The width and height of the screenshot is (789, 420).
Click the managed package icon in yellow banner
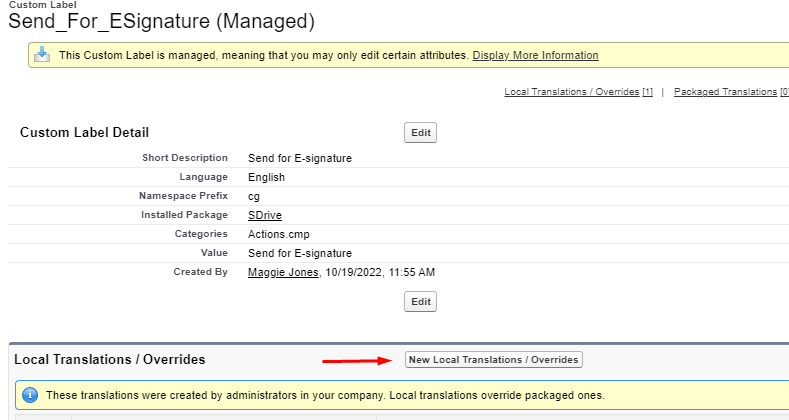[x=41, y=56]
